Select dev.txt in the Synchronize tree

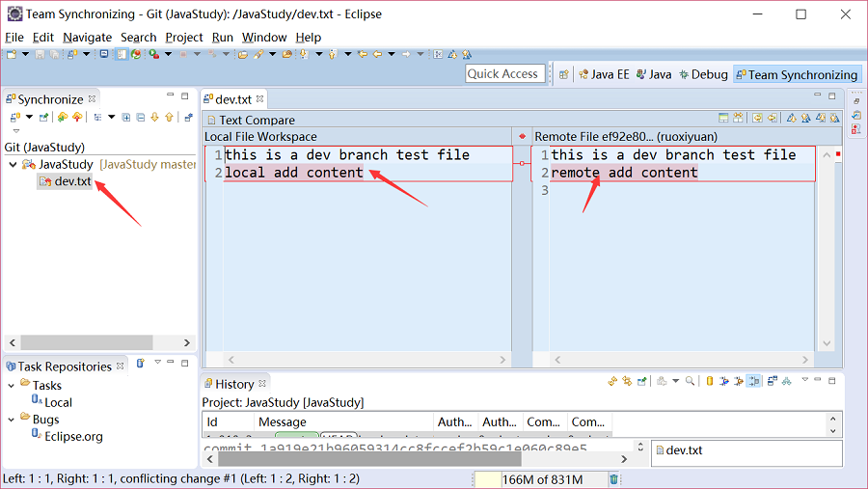66,181
